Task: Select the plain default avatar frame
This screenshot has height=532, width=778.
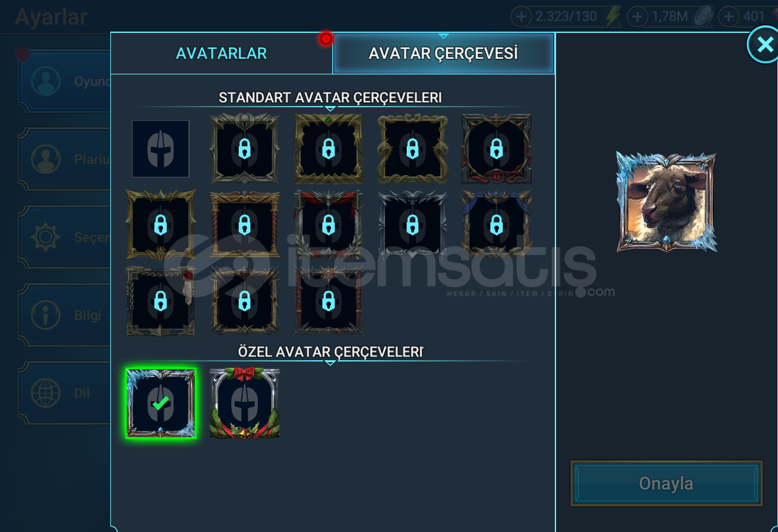Action: (x=161, y=149)
